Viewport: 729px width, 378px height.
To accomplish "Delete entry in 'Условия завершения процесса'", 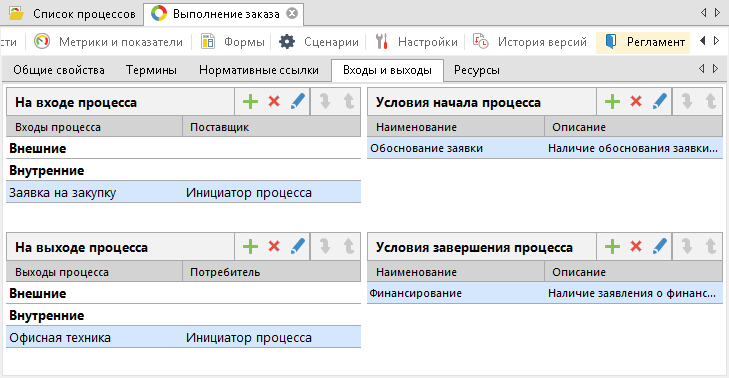I will (636, 246).
